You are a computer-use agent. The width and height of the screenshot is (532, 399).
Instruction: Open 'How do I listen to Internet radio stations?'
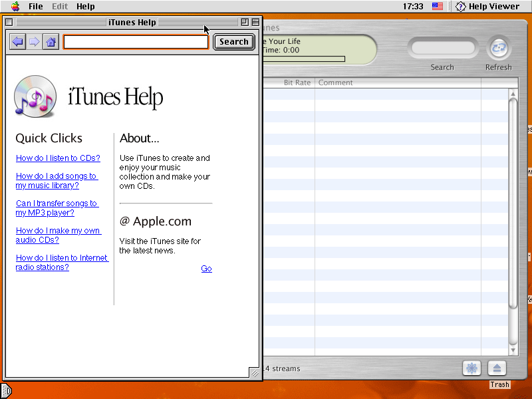tap(62, 262)
